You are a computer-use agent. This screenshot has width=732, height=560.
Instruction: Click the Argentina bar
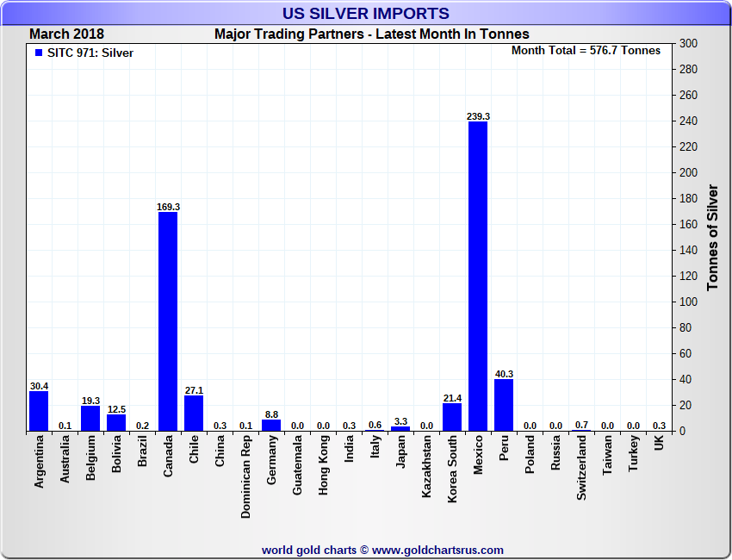pos(39,411)
